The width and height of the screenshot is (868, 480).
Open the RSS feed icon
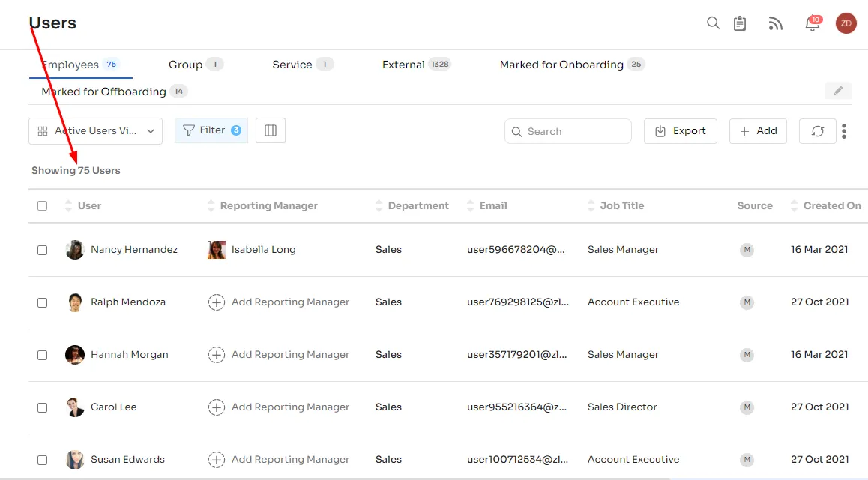click(x=776, y=23)
